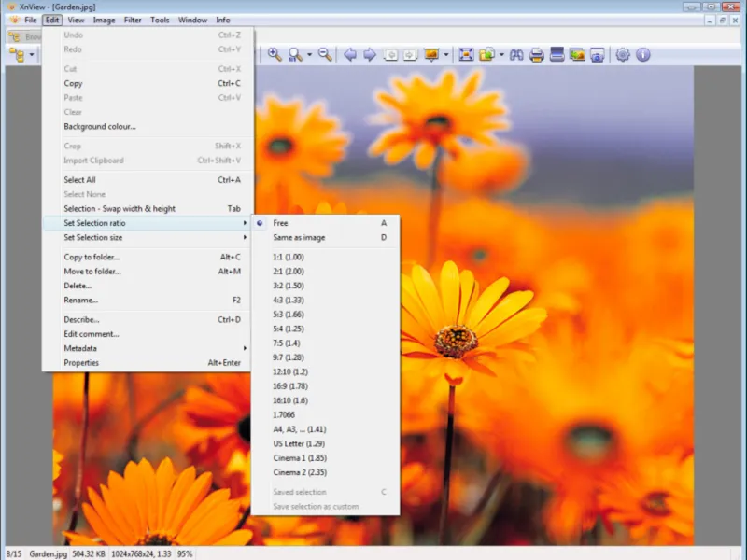
Task: Open the Tools menu
Action: click(160, 20)
